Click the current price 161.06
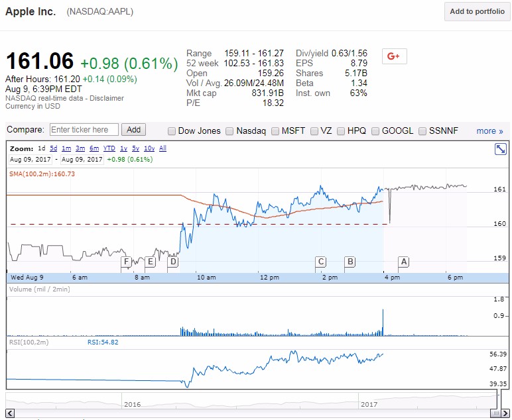 tap(40, 61)
